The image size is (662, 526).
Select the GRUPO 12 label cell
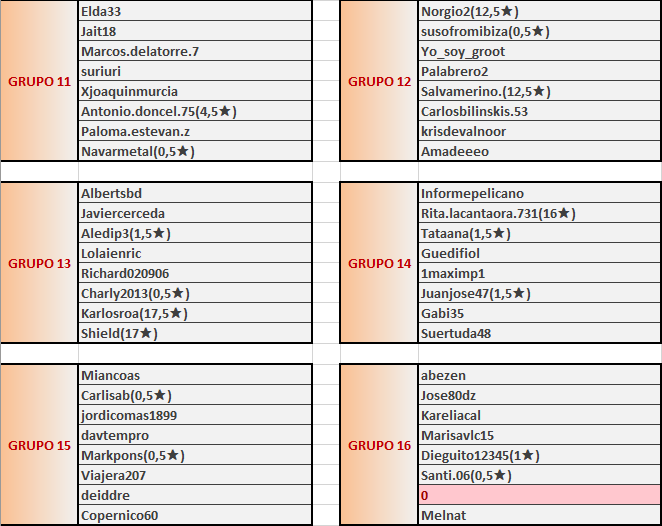click(379, 81)
